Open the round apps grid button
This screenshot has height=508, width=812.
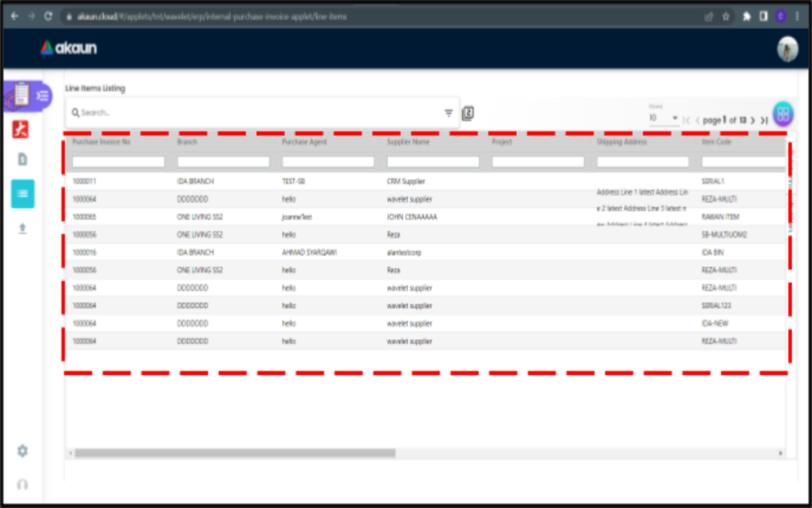(x=783, y=114)
